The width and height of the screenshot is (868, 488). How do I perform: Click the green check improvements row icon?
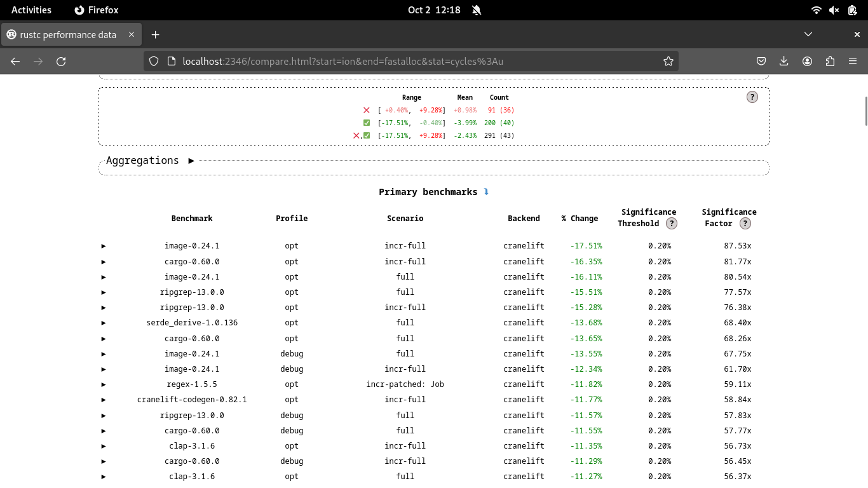pyautogui.click(x=366, y=123)
